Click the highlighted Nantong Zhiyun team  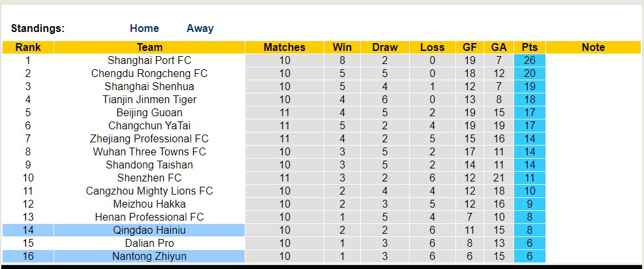point(149,256)
